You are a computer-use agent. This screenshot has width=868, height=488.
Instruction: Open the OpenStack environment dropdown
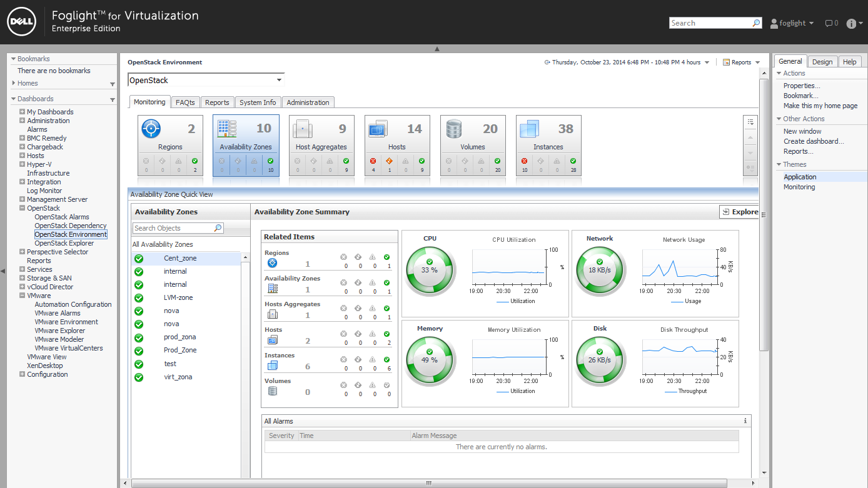coord(280,80)
